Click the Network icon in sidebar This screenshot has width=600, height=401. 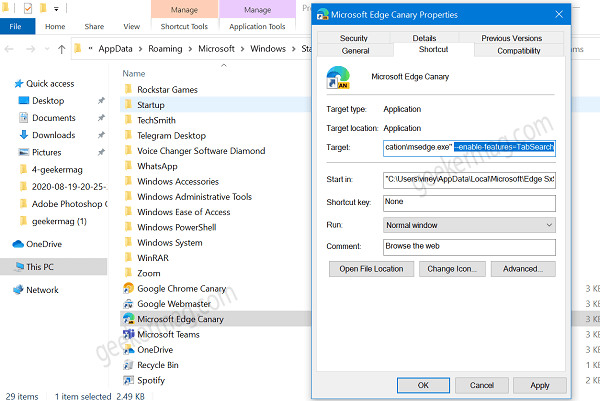coord(18,290)
